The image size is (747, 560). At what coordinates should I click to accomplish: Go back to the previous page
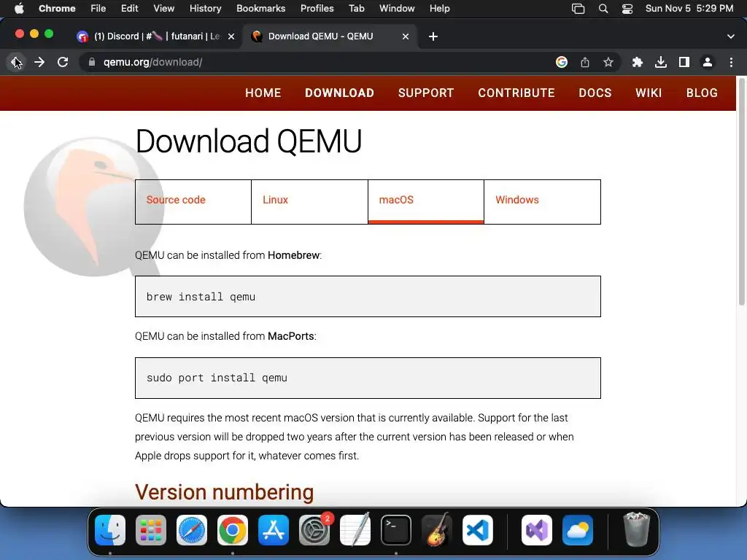tap(16, 62)
